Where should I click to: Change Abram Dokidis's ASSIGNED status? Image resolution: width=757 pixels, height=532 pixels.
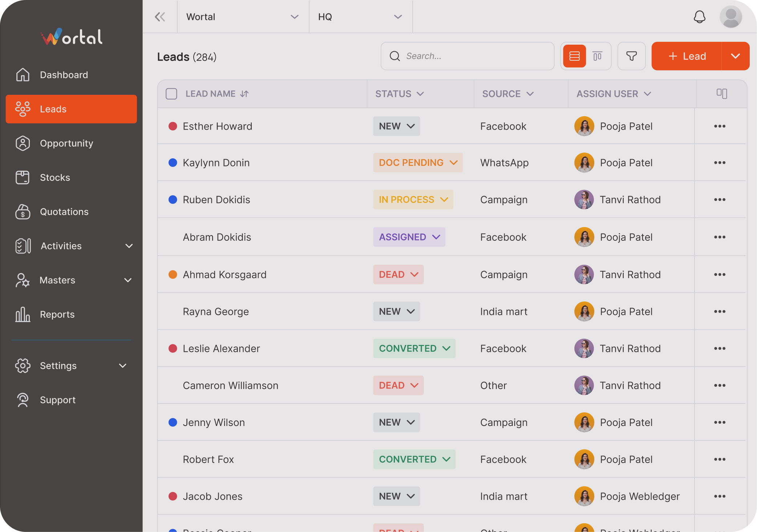tap(409, 237)
